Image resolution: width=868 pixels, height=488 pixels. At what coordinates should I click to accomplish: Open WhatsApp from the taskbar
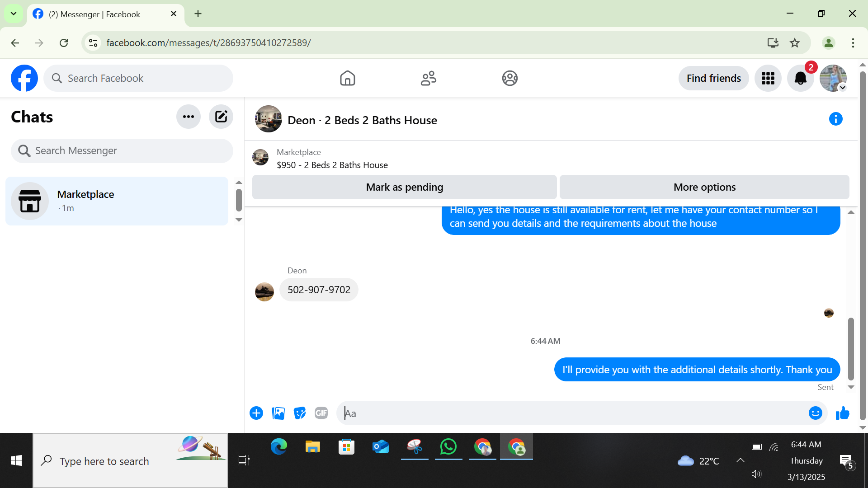[448, 447]
